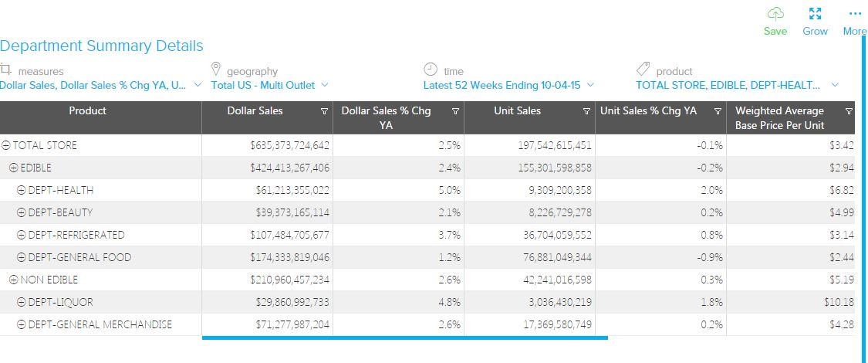This screenshot has height=363, width=868.
Task: Click the horizontal scrollbar below the table
Action: 404,338
